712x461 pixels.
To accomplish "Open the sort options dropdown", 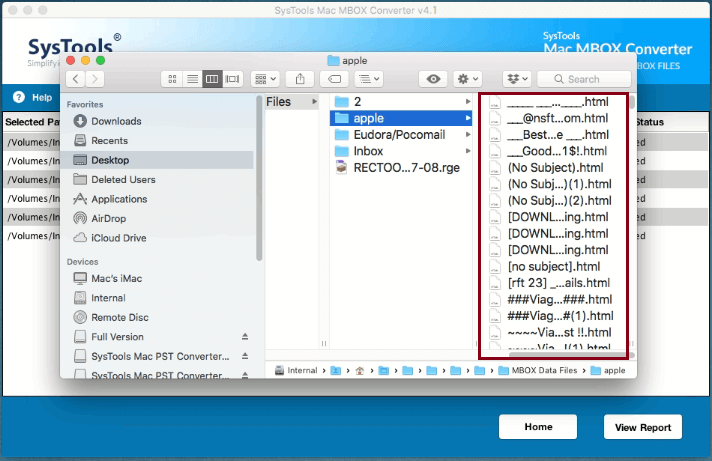I will pos(369,79).
